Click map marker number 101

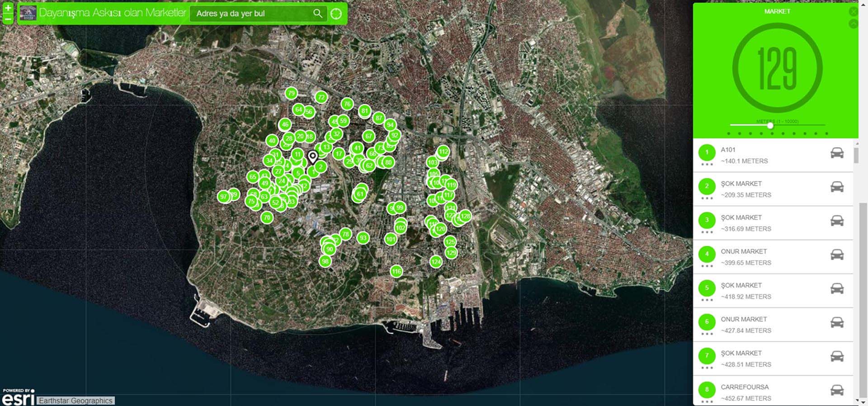pyautogui.click(x=391, y=239)
